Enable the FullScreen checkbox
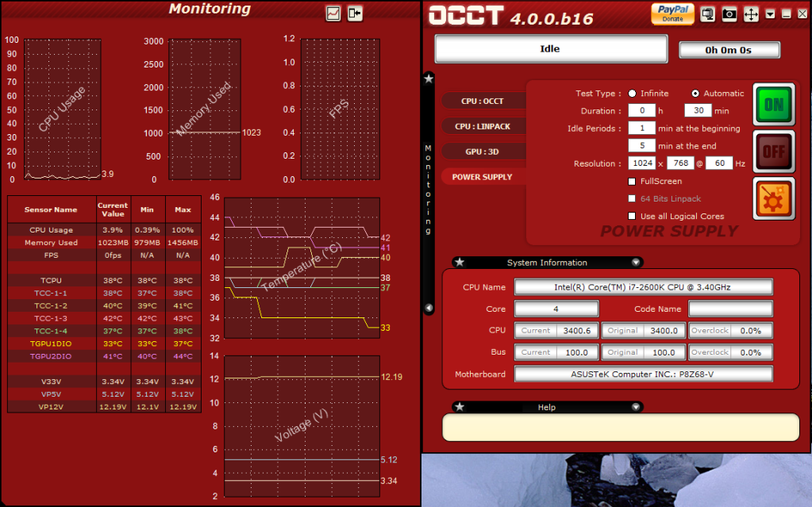Screen dimensions: 812x507 [x=632, y=181]
